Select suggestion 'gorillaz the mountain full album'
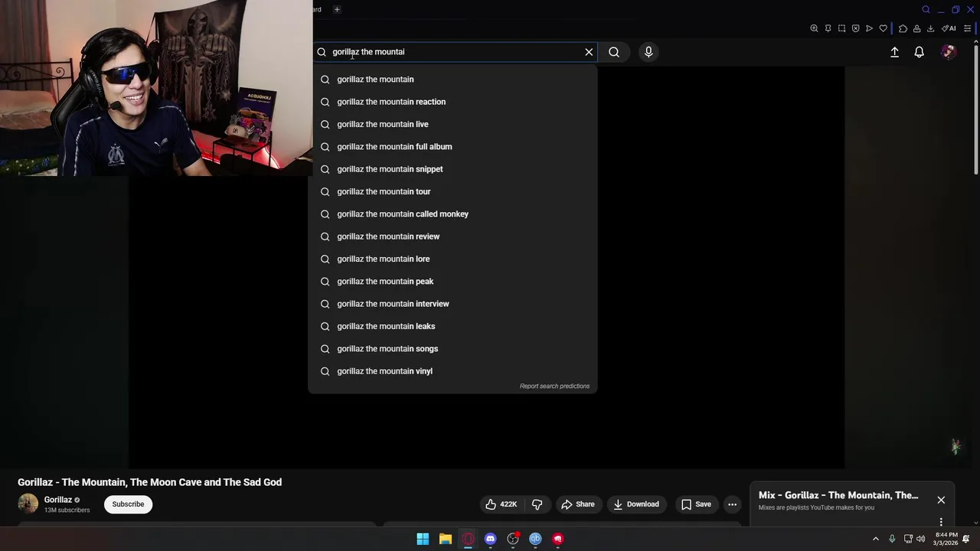 [452, 147]
